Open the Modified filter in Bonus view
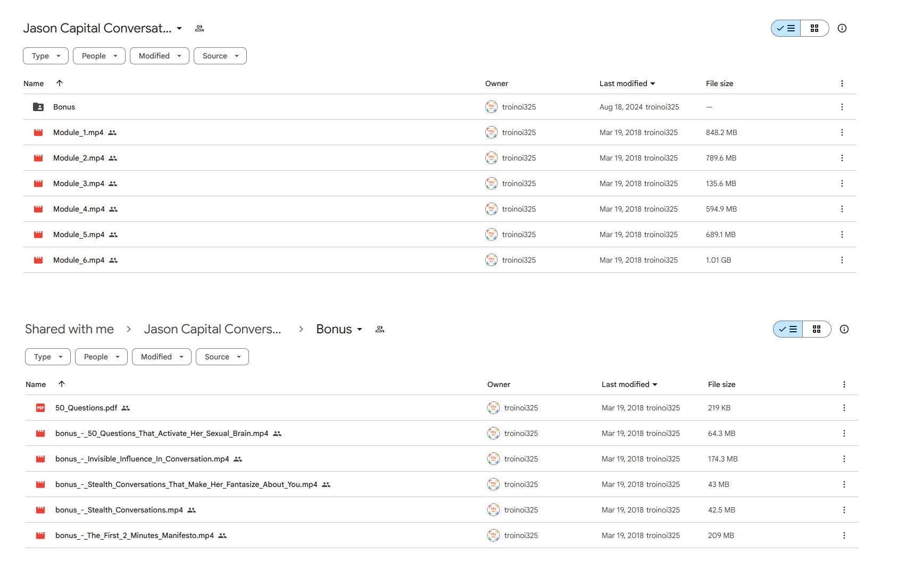This screenshot has height=588, width=898. (162, 357)
